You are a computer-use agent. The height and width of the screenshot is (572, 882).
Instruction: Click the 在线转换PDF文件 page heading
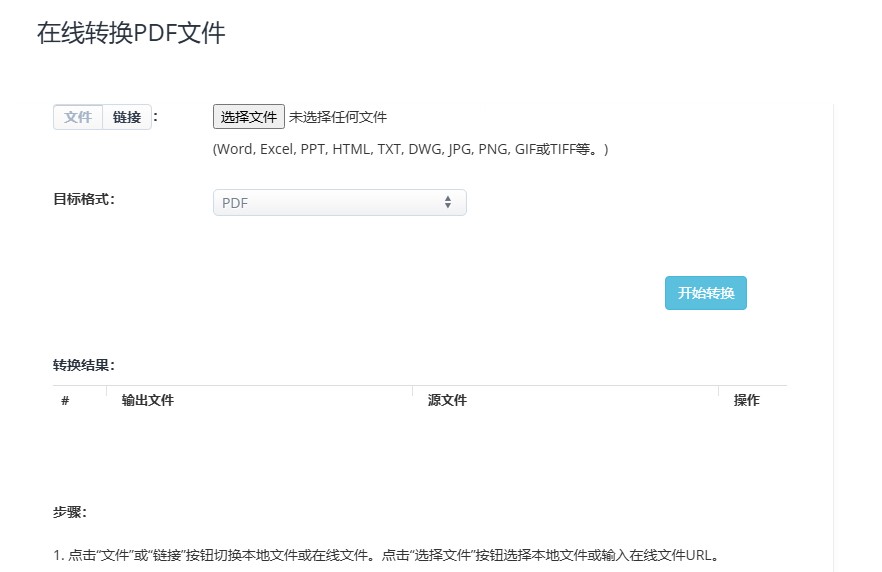click(x=131, y=33)
